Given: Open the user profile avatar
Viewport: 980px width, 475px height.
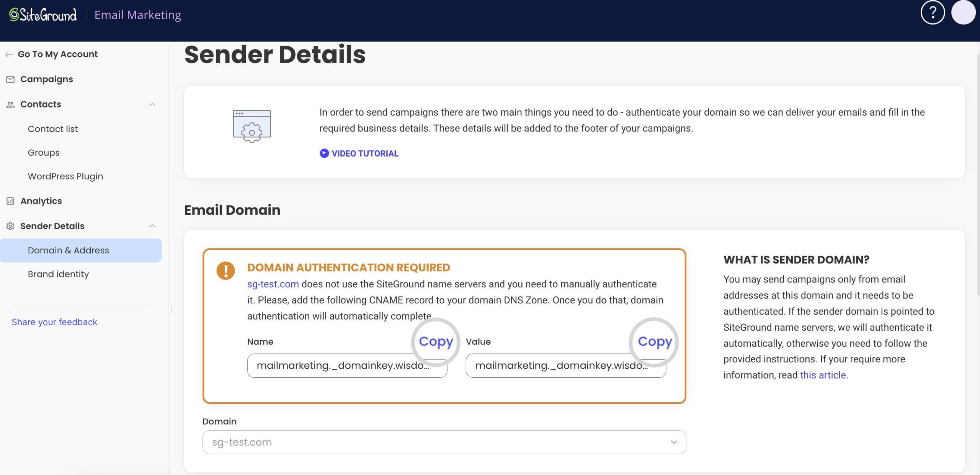Looking at the screenshot, I should [963, 13].
